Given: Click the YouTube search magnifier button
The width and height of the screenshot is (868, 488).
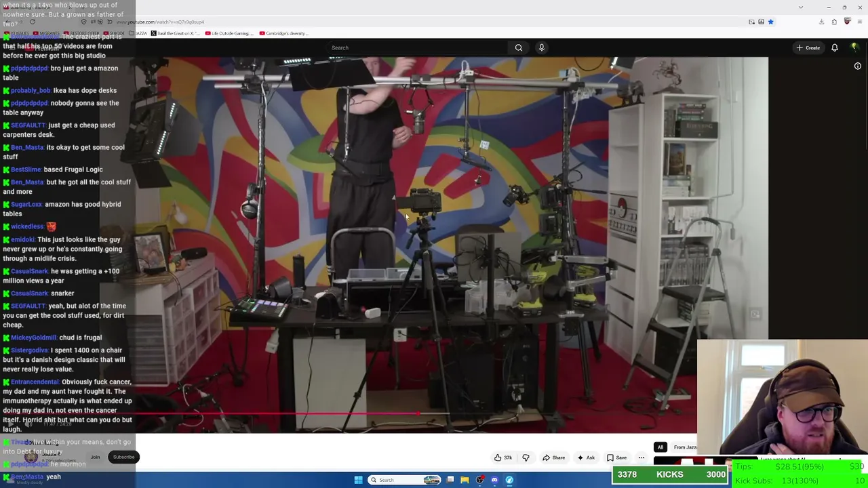Looking at the screenshot, I should [x=519, y=47].
